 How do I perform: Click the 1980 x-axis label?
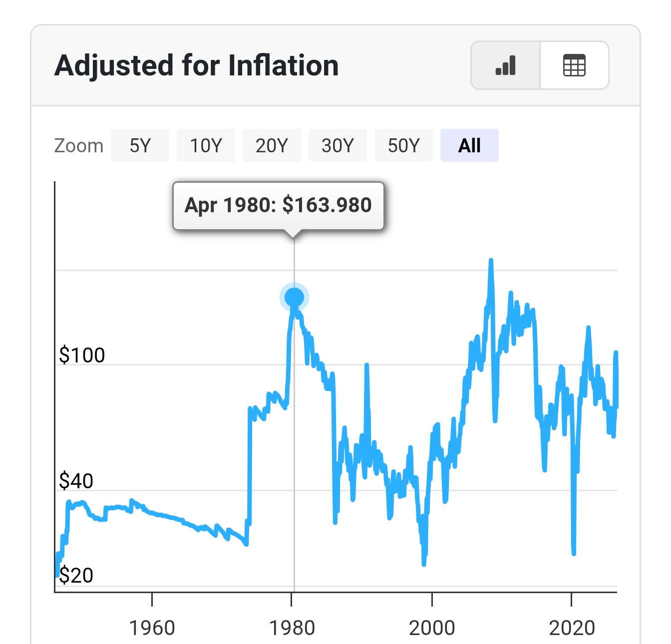[x=292, y=628]
